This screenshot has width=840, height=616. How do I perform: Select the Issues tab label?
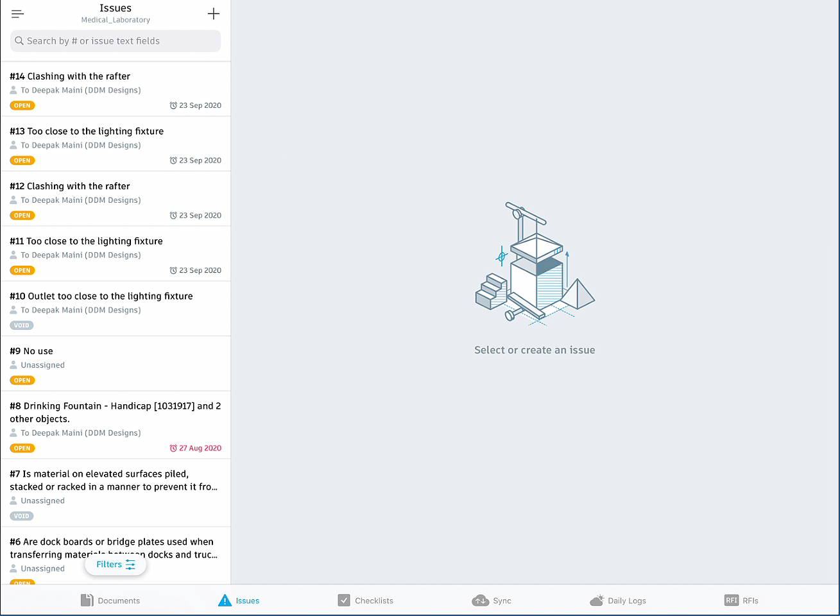(248, 601)
